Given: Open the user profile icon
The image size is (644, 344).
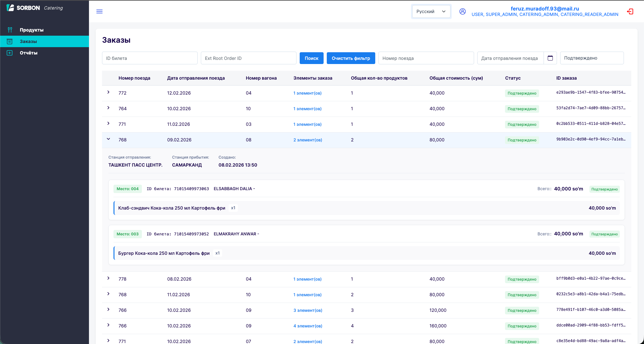Looking at the screenshot, I should point(463,11).
